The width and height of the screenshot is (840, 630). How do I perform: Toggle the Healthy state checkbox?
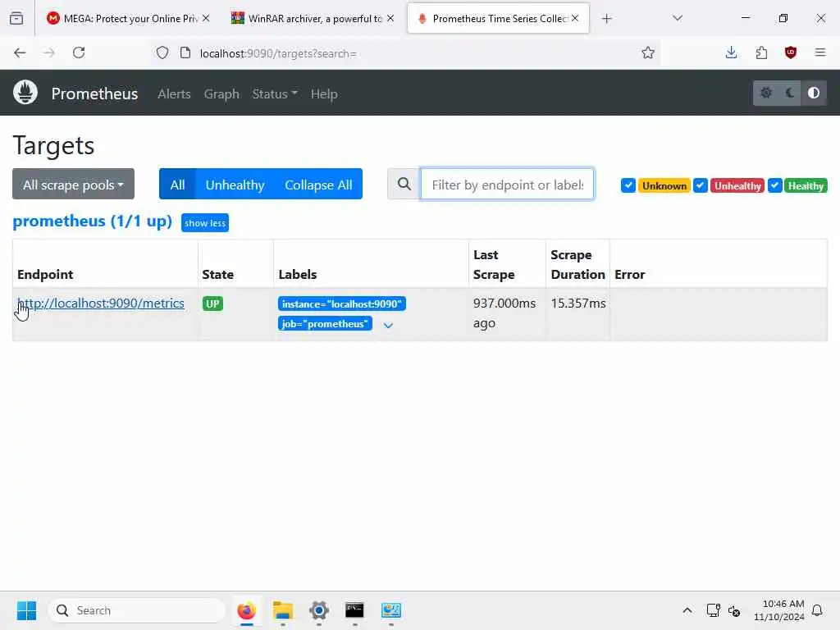click(774, 185)
